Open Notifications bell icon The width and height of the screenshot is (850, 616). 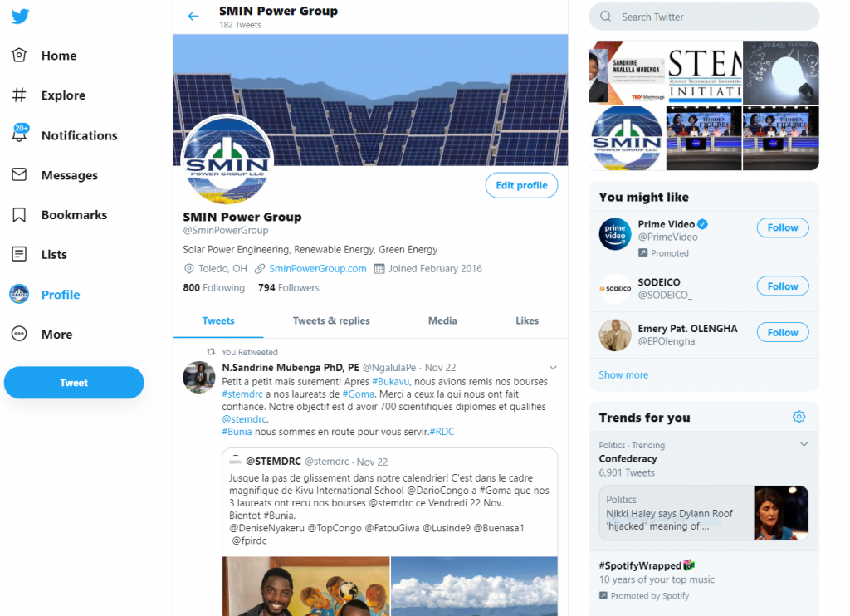point(19,134)
